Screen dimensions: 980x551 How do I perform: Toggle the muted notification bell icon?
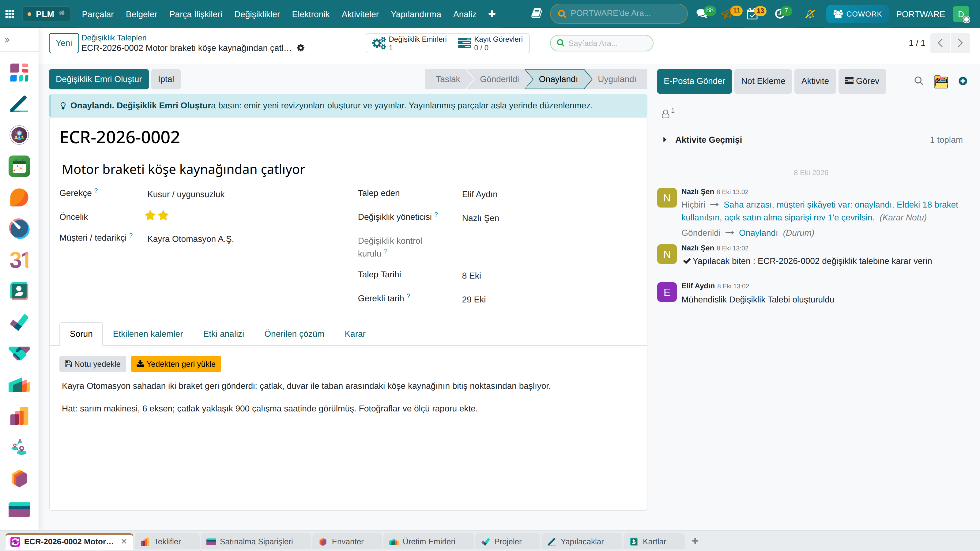pos(810,14)
